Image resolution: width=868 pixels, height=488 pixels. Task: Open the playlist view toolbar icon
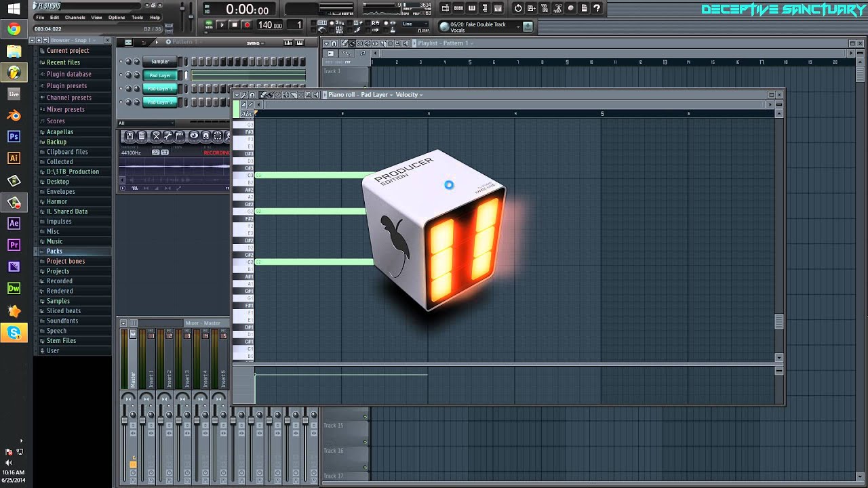[x=446, y=8]
